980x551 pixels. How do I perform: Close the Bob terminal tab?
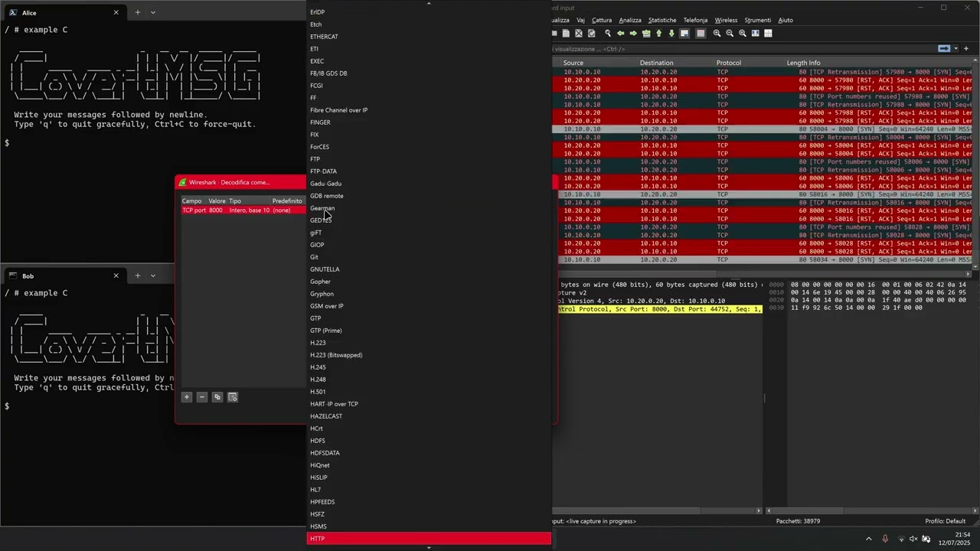[x=116, y=275]
